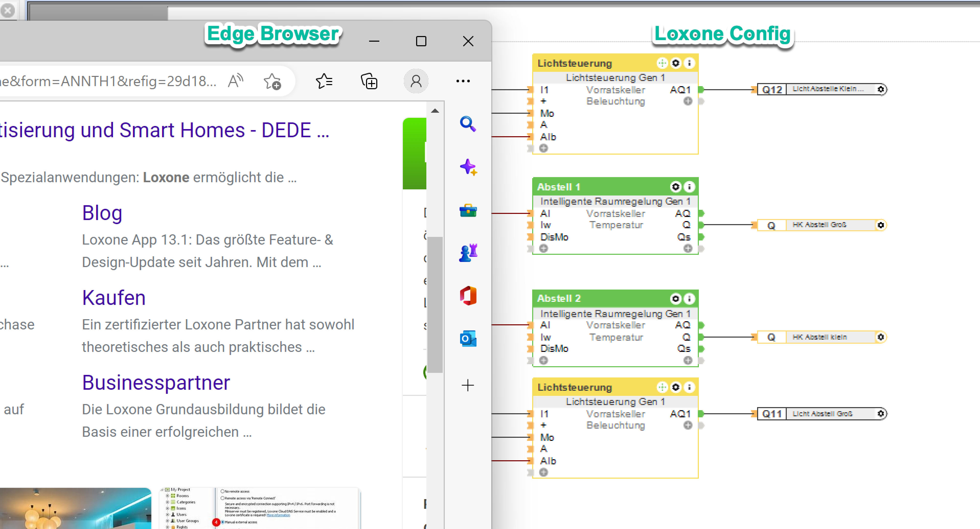Click the DisMo input on Abstell 1

coord(554,237)
